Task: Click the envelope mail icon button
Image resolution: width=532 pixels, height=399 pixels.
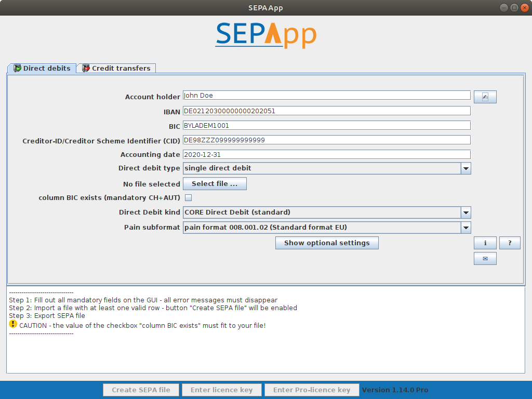Action: (x=485, y=259)
